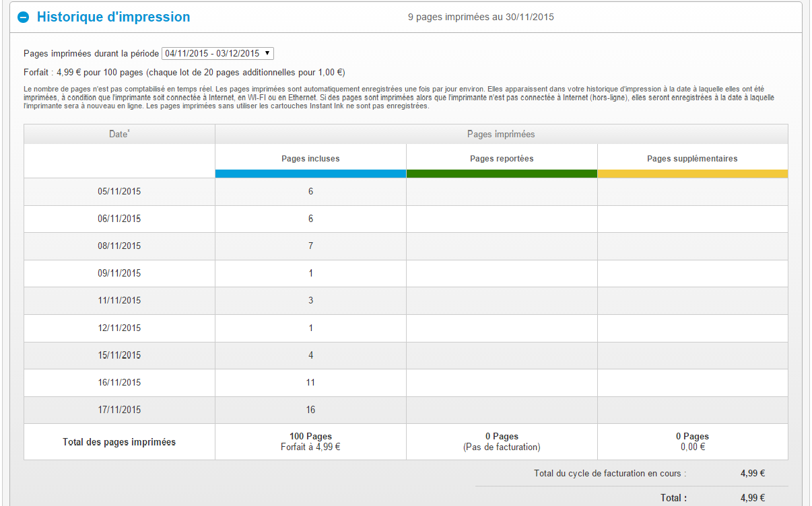This screenshot has width=812, height=506.
Task: Click the 05/11/2015 date row
Action: 119,192
